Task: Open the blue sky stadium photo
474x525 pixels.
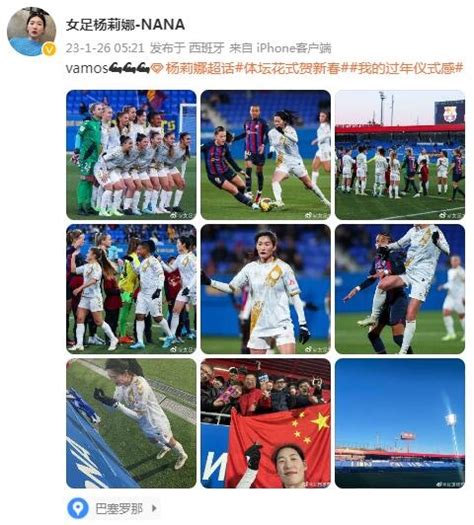Action: point(400,423)
